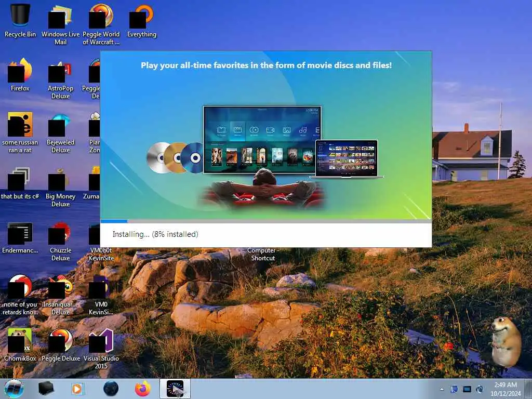Viewport: 532px width, 399px height.
Task: Open the clock showing 2:49 AM
Action: click(x=506, y=389)
